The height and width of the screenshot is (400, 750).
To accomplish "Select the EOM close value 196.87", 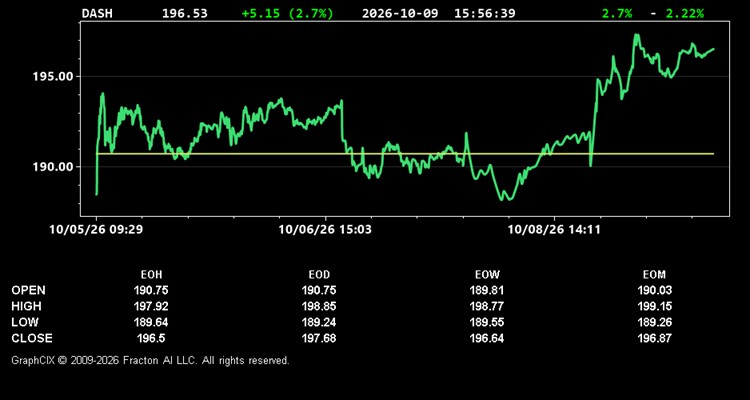I will [654, 338].
